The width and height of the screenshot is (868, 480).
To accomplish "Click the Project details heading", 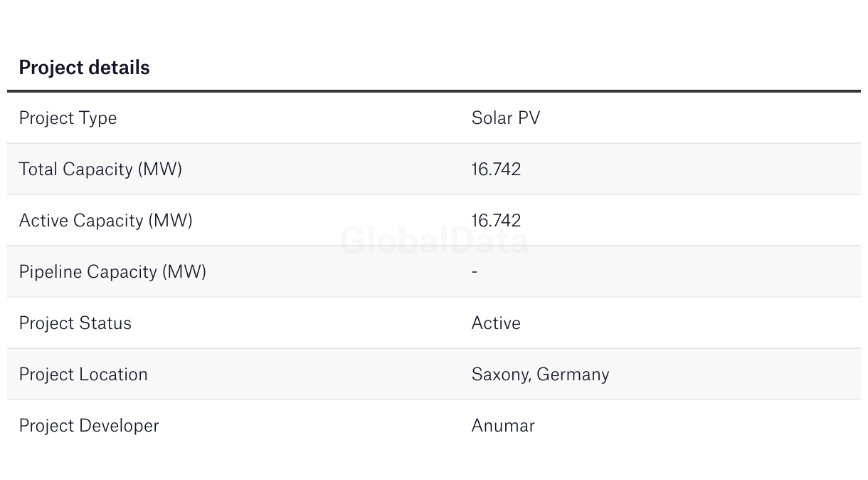I will point(84,68).
